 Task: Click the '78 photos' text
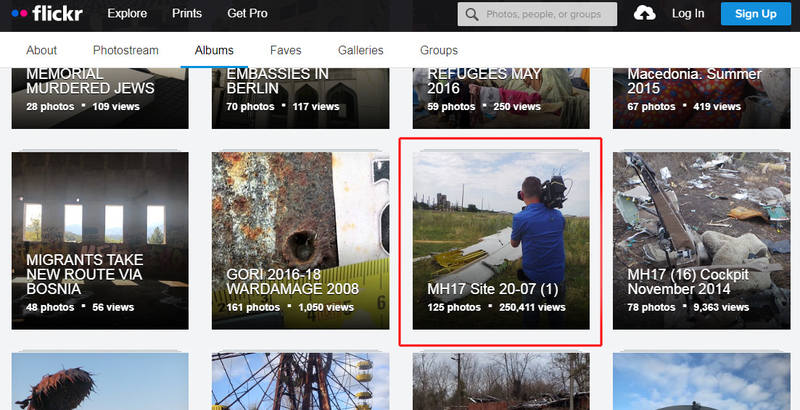(x=652, y=308)
